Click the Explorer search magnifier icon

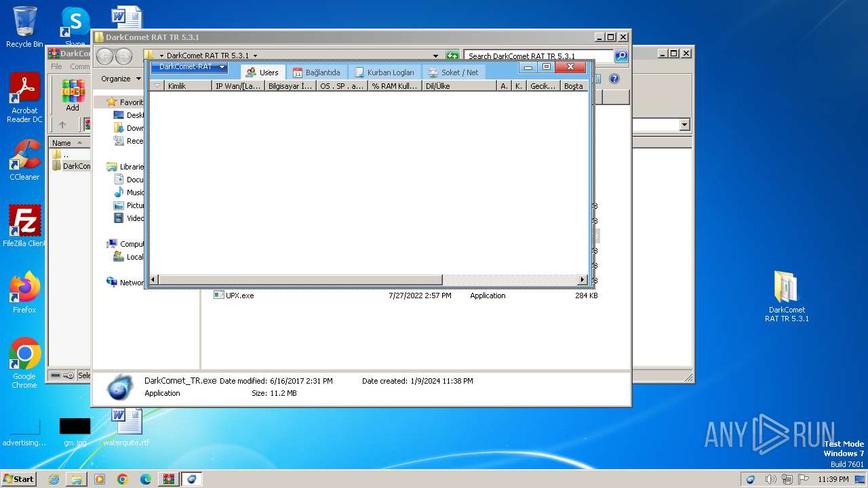click(621, 56)
